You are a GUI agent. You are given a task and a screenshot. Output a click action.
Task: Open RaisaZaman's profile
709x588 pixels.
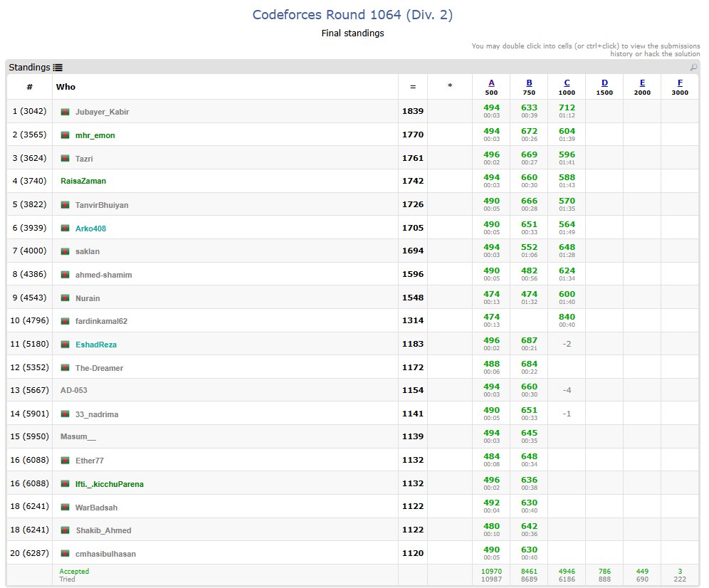point(83,181)
